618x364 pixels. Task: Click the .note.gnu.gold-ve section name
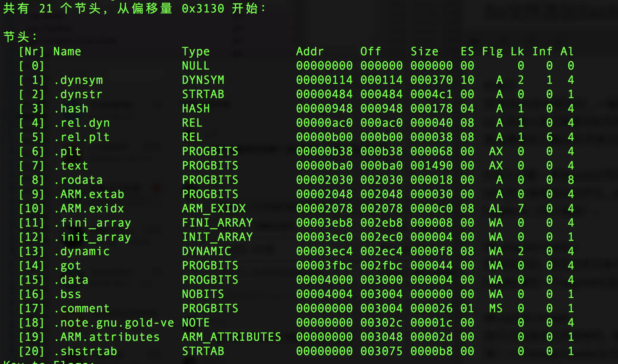pyautogui.click(x=114, y=323)
